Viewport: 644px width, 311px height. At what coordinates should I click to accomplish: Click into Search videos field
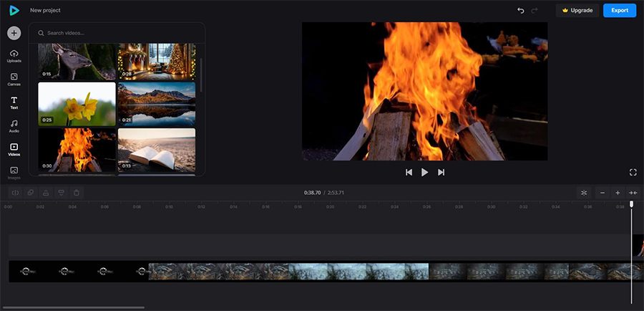117,33
